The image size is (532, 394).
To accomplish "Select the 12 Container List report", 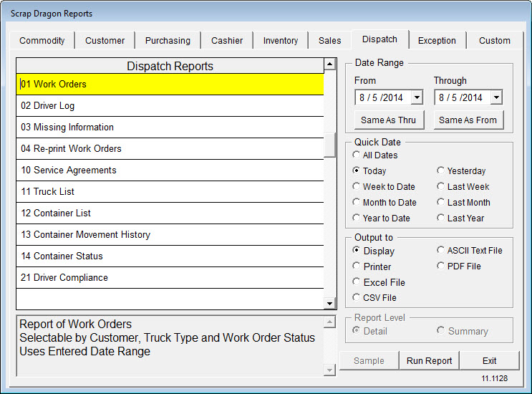I will 170,213.
